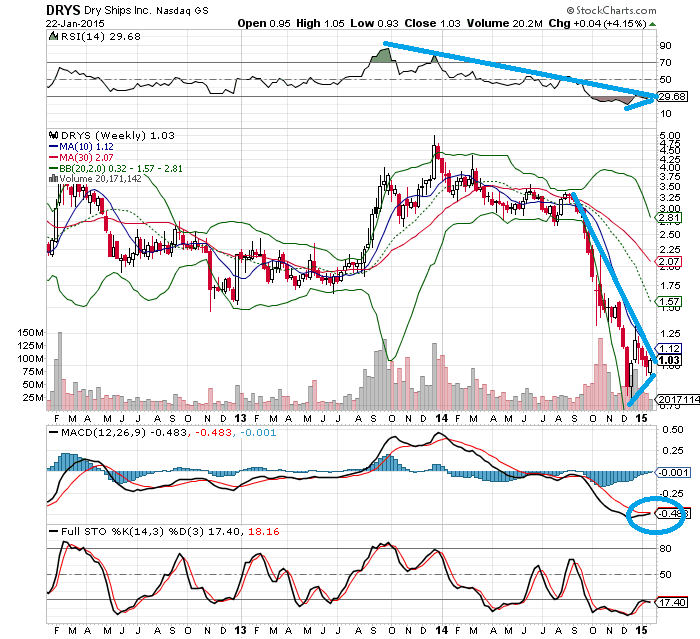Click the Open 0.95 value
This screenshot has width=700, height=639.
[x=264, y=24]
